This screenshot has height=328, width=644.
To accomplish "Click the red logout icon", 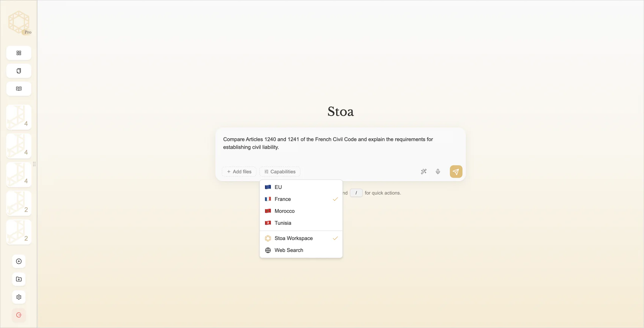I will [x=19, y=315].
